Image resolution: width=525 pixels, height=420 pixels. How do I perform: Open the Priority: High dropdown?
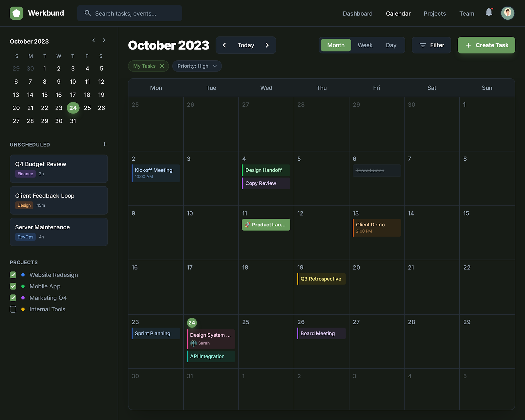pos(197,66)
